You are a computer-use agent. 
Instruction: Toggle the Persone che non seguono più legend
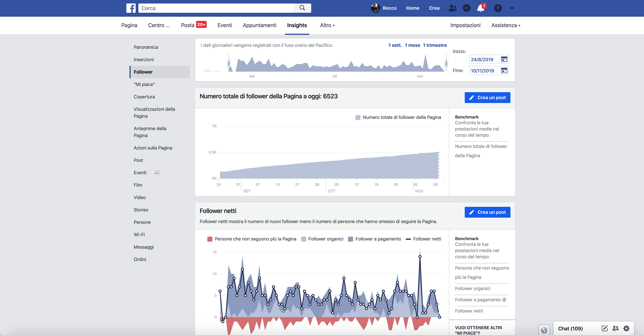click(x=252, y=239)
